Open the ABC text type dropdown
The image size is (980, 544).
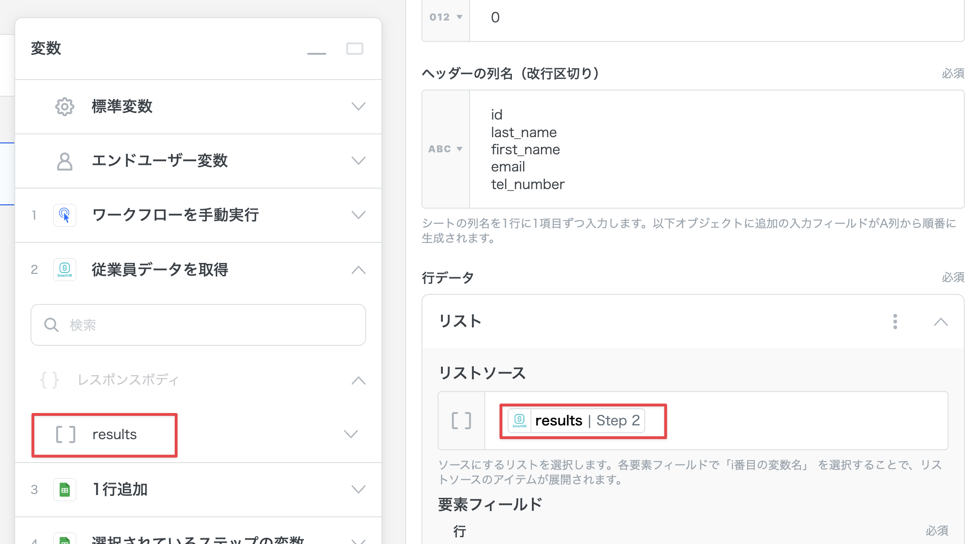coord(445,149)
